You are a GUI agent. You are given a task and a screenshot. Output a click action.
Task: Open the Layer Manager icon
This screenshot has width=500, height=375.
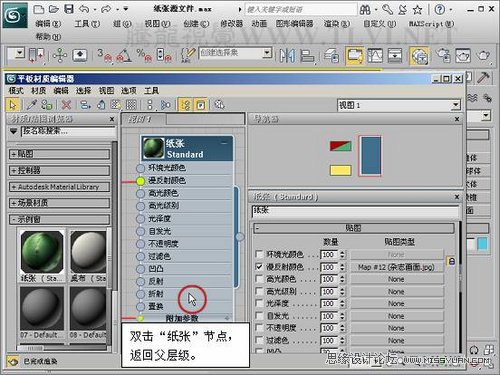tap(332, 55)
